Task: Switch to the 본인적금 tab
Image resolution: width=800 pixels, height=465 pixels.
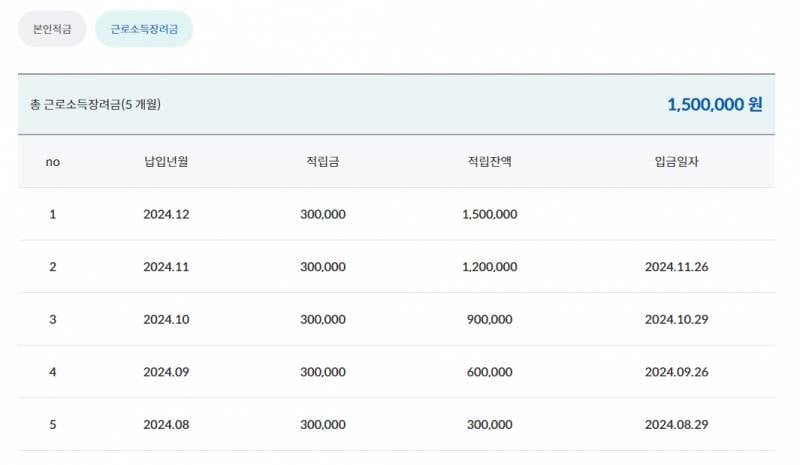Action: coord(52,29)
